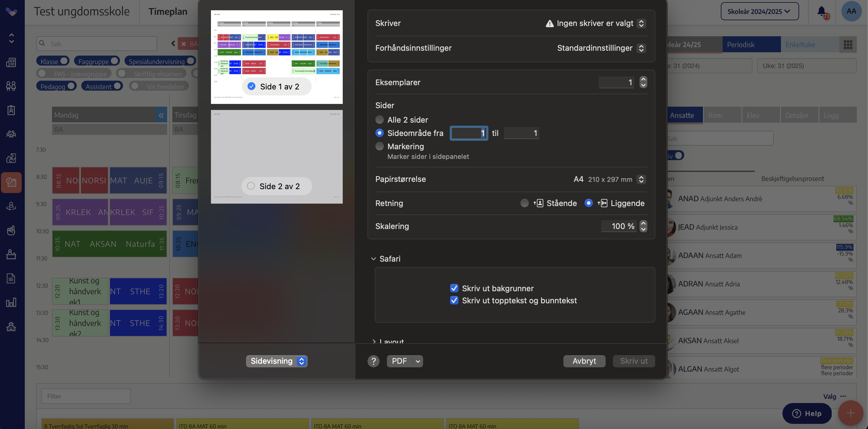Open the PDF dropdown arrow
This screenshot has height=429, width=868.
417,361
